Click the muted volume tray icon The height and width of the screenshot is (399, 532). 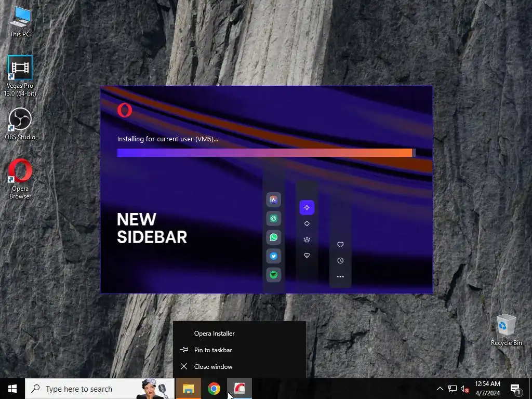coord(465,389)
